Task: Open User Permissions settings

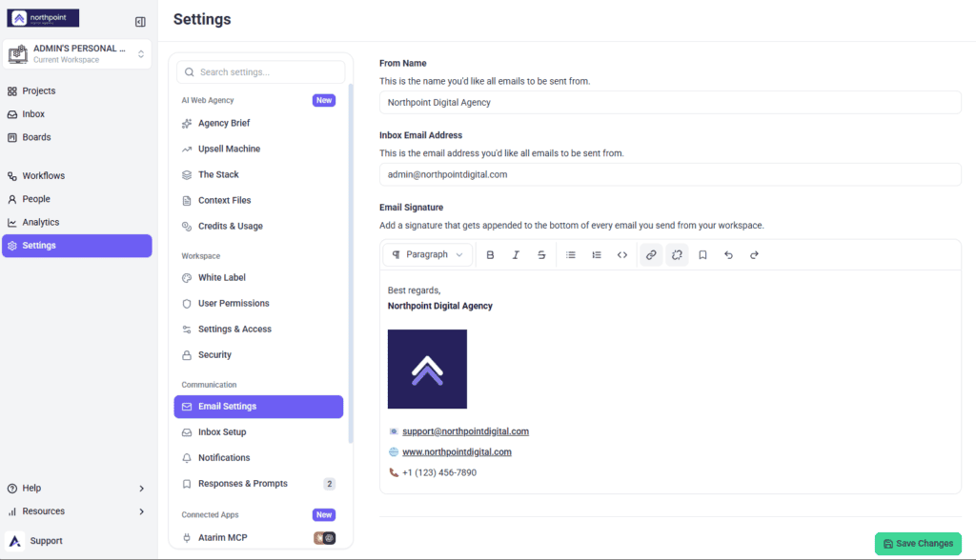Action: click(258, 304)
